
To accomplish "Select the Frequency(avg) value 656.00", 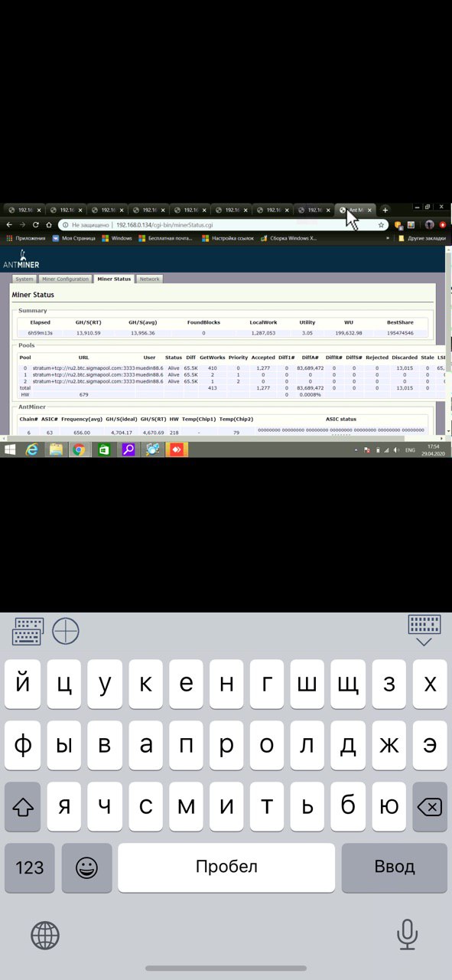I will tap(81, 433).
